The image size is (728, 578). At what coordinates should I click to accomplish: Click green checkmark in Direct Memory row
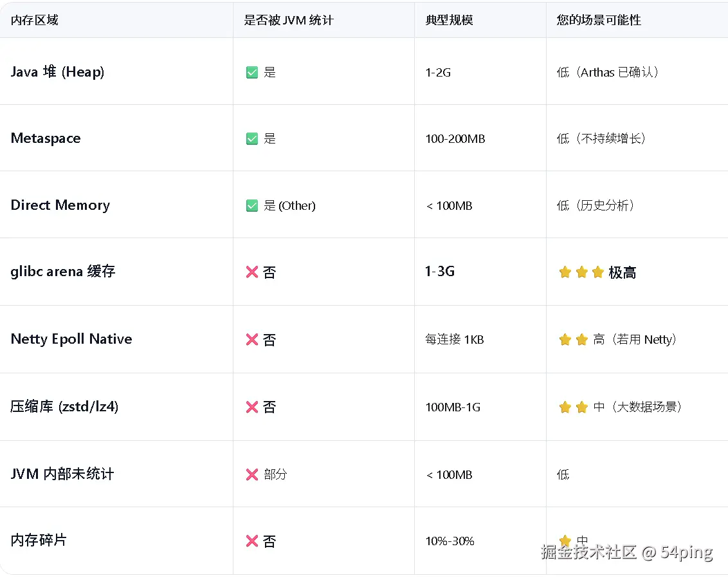252,206
